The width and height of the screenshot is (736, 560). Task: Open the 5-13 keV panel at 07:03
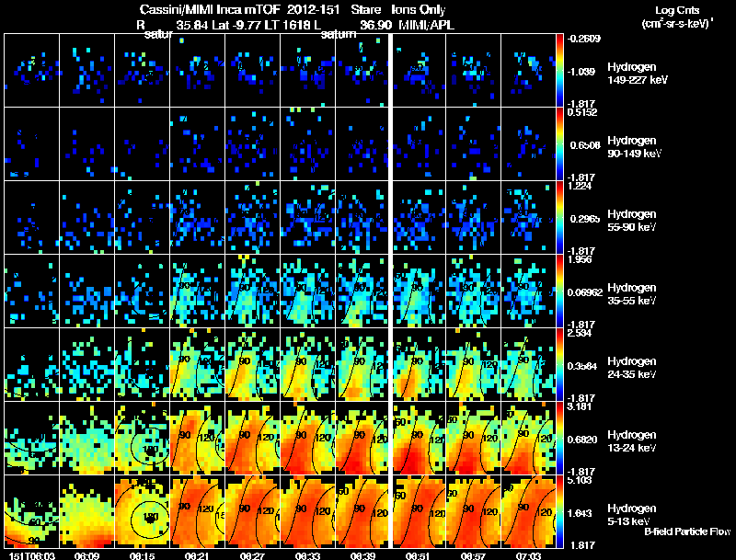[x=528, y=512]
